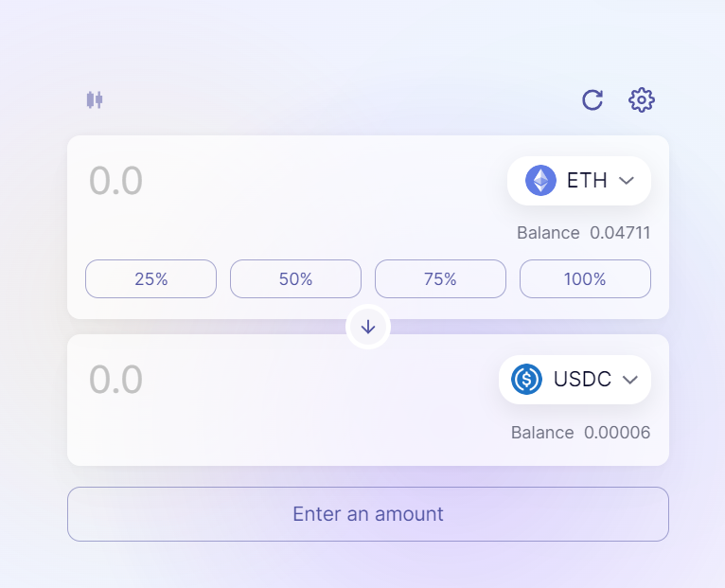Click the Ethereum token logo

[540, 181]
